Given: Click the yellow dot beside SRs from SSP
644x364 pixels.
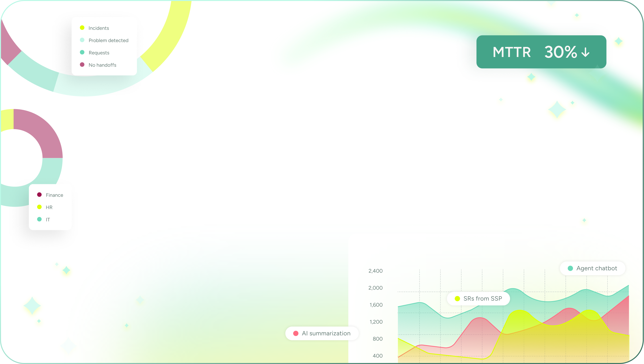Looking at the screenshot, I should (x=457, y=298).
